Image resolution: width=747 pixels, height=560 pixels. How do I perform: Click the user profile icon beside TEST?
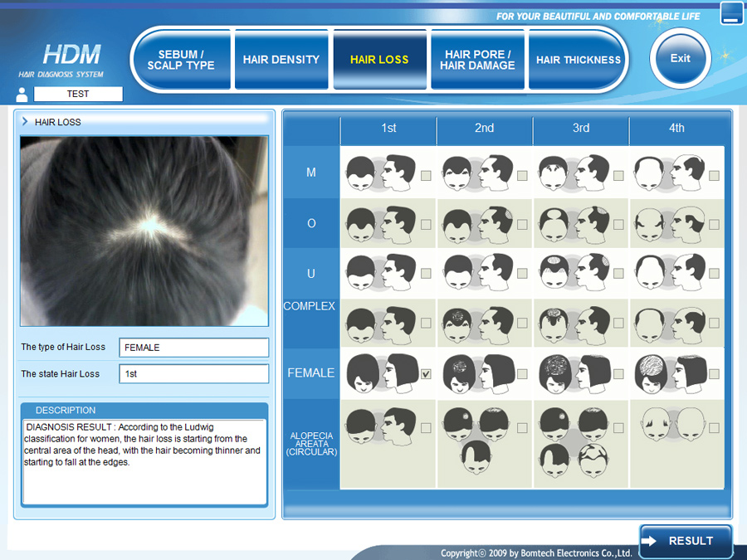[x=22, y=95]
